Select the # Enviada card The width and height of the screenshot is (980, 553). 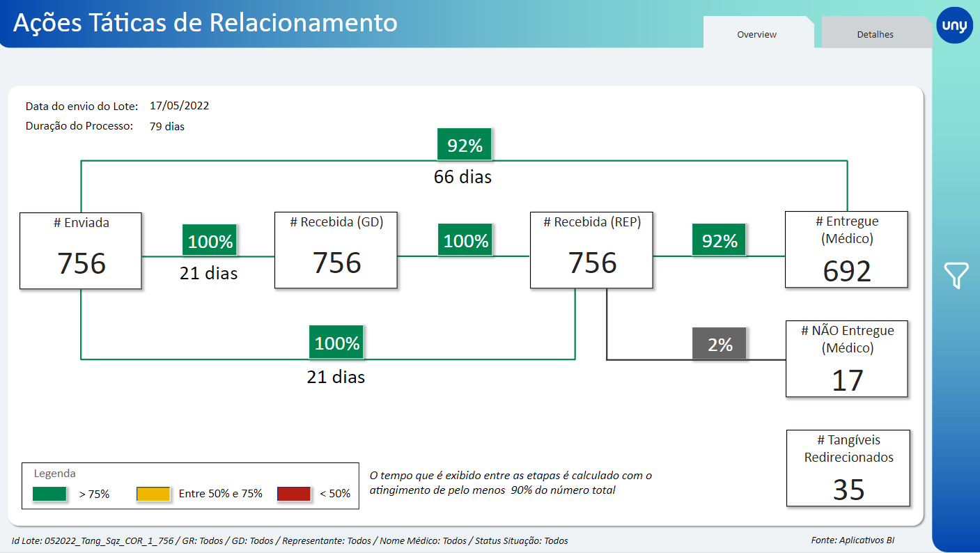pyautogui.click(x=81, y=251)
